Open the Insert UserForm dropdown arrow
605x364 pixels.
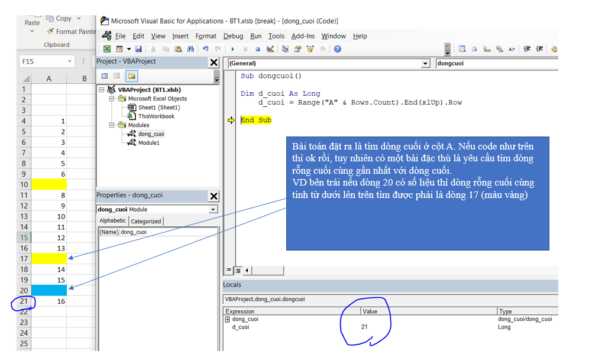[x=129, y=49]
